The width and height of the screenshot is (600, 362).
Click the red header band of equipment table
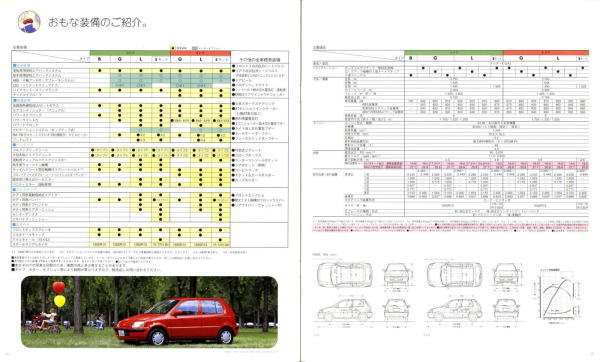click(201, 53)
